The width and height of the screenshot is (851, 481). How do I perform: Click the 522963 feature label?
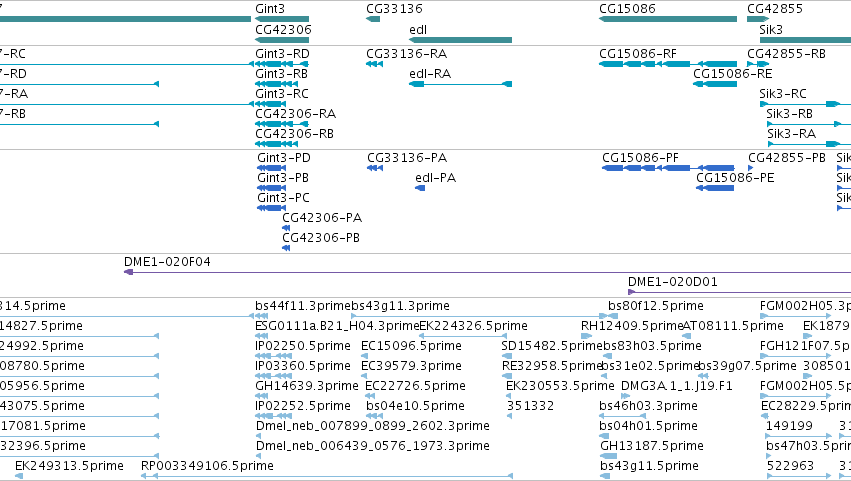(790, 466)
